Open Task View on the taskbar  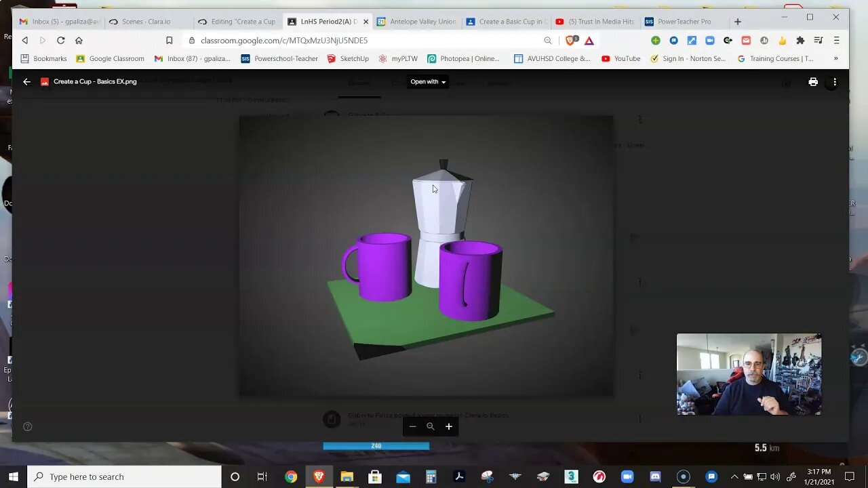[x=262, y=476]
